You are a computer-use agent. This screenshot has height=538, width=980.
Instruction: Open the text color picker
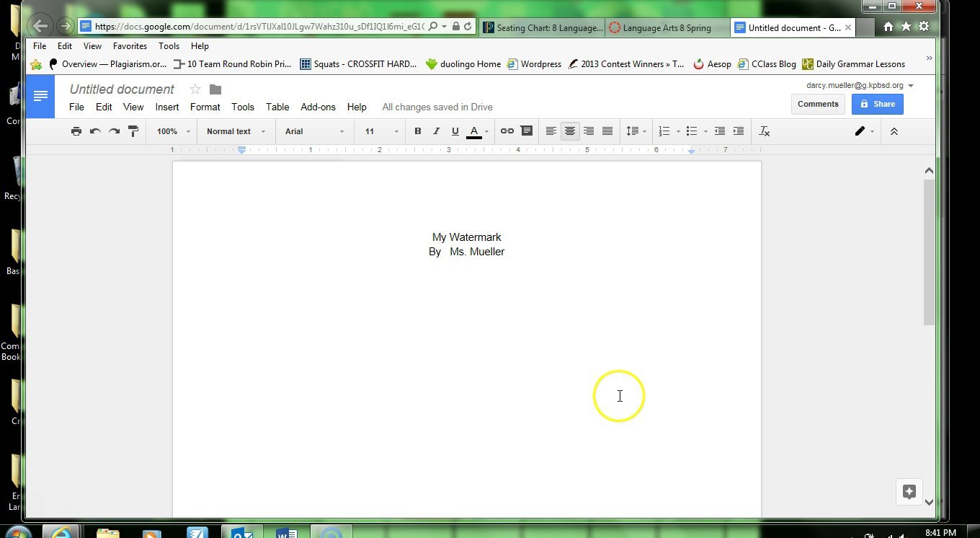(477, 131)
